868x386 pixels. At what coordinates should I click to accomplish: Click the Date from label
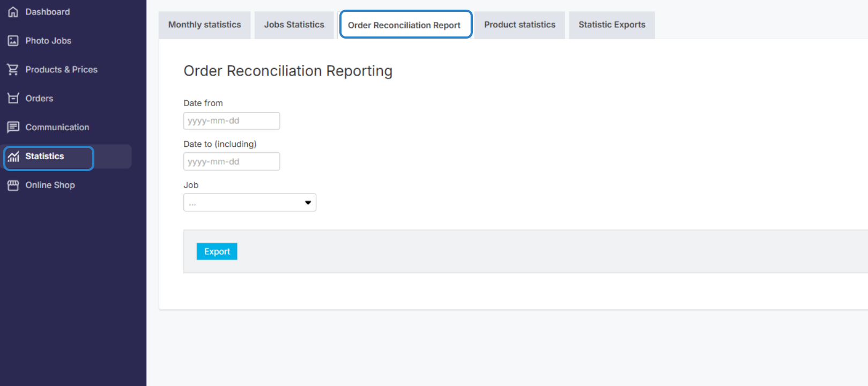coord(203,103)
